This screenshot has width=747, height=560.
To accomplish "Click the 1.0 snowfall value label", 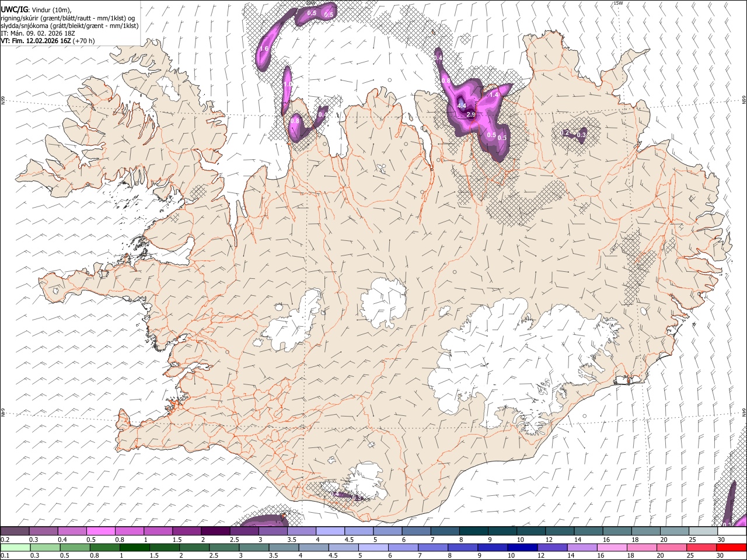I will click(287, 85).
